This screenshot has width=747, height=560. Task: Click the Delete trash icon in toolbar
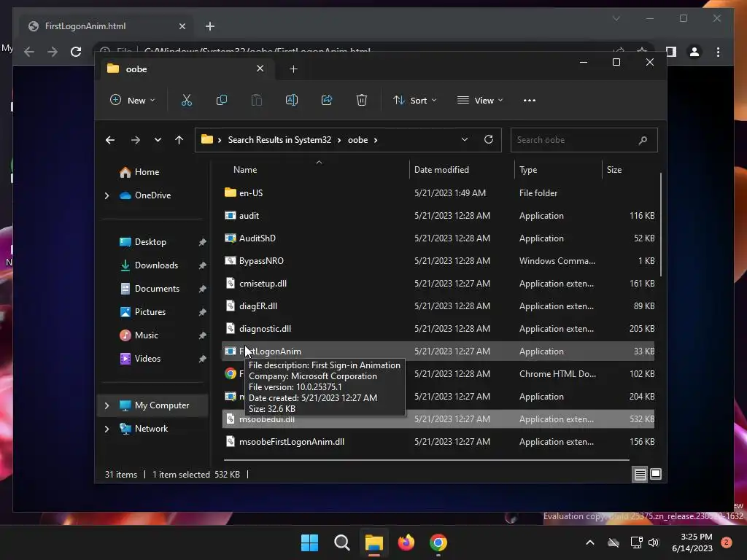(x=362, y=101)
